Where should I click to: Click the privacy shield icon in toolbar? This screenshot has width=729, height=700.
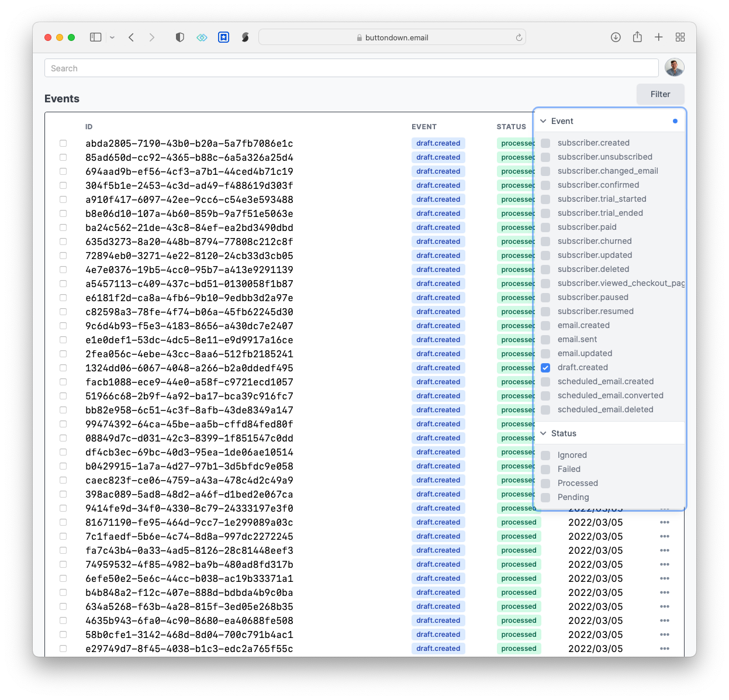180,37
